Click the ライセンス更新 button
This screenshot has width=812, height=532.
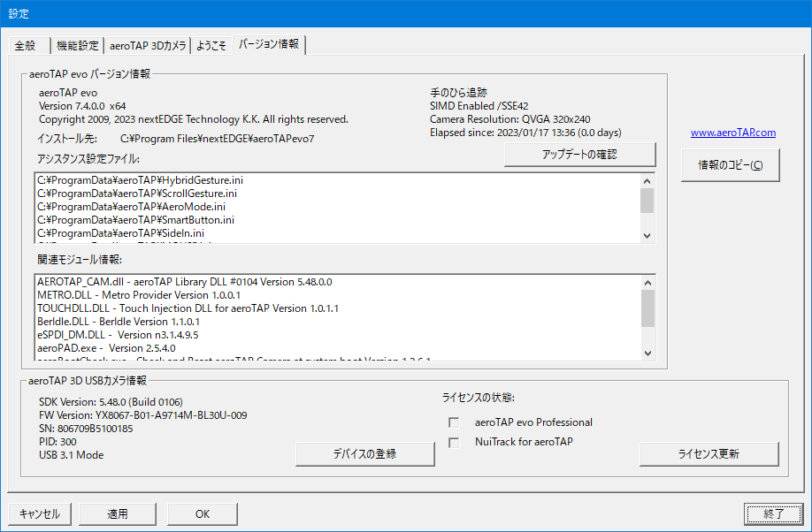(x=709, y=454)
